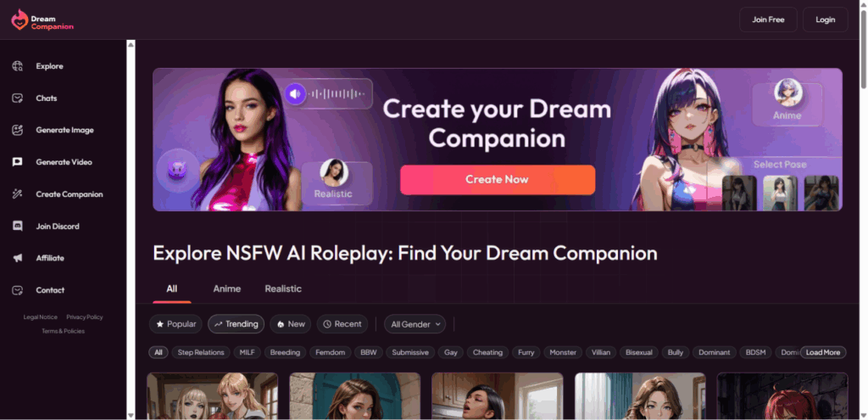Open Explore via its globe icon

pos(18,66)
